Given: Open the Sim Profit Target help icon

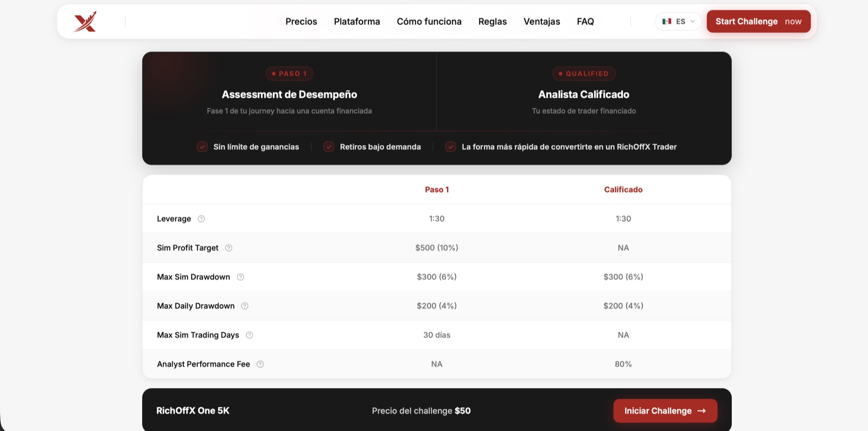Looking at the screenshot, I should (229, 248).
